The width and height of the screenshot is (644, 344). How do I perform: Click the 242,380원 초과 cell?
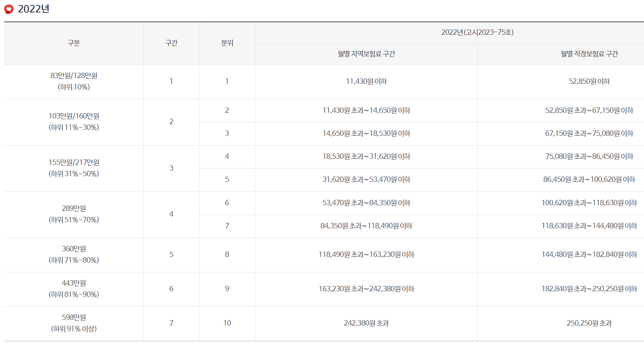366,323
